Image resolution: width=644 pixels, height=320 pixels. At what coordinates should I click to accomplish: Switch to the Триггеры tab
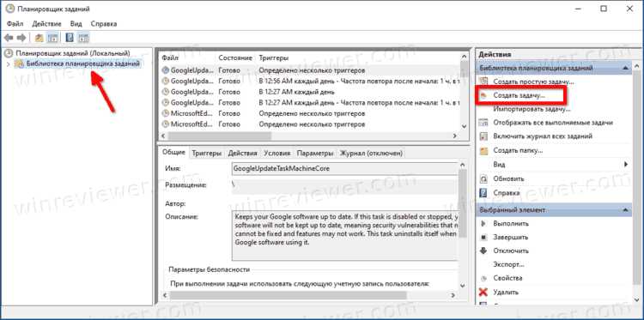point(207,153)
